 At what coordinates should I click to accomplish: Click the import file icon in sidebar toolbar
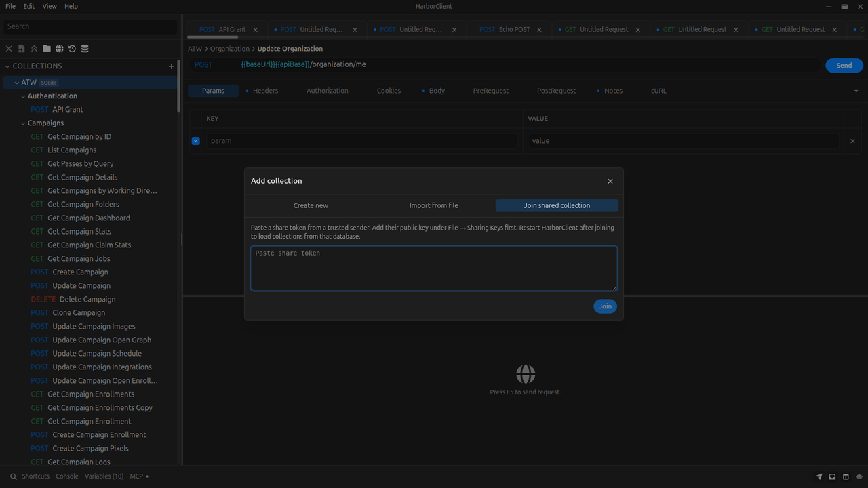(22, 49)
